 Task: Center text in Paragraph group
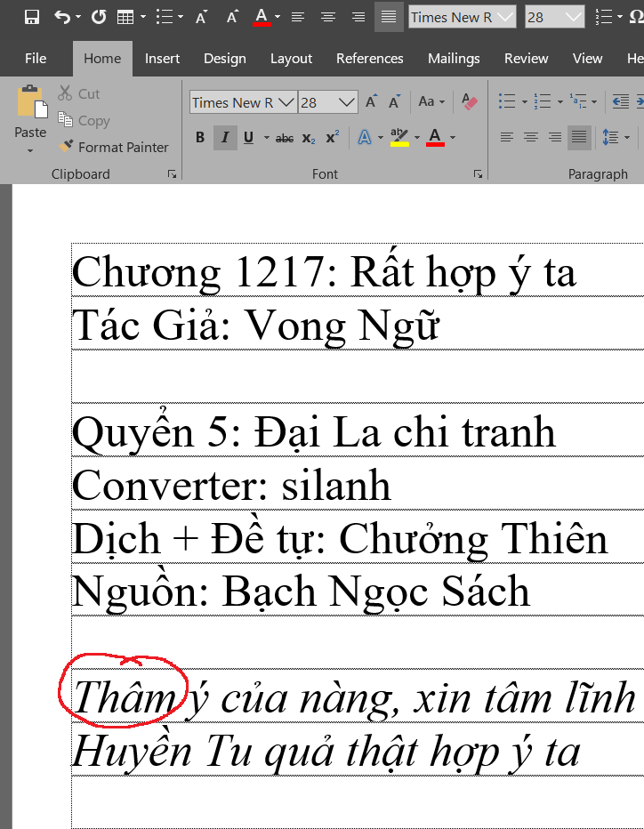click(531, 138)
